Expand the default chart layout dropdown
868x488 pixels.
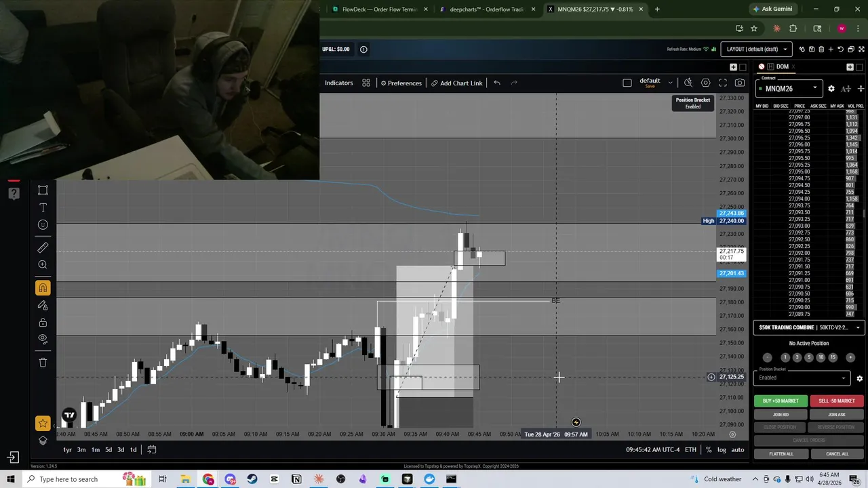point(670,83)
